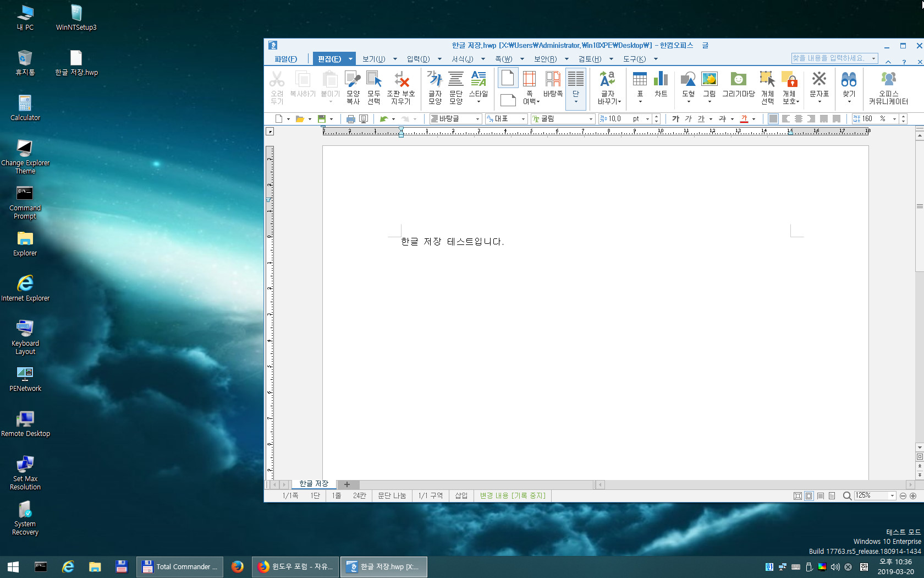Click the Select All (모두 선택) icon
This screenshot has width=924, height=578.
click(x=374, y=87)
